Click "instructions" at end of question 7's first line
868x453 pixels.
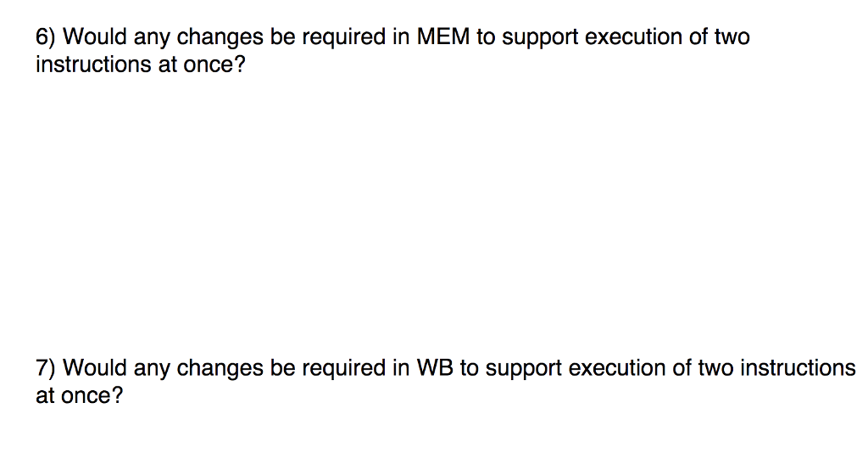click(798, 367)
